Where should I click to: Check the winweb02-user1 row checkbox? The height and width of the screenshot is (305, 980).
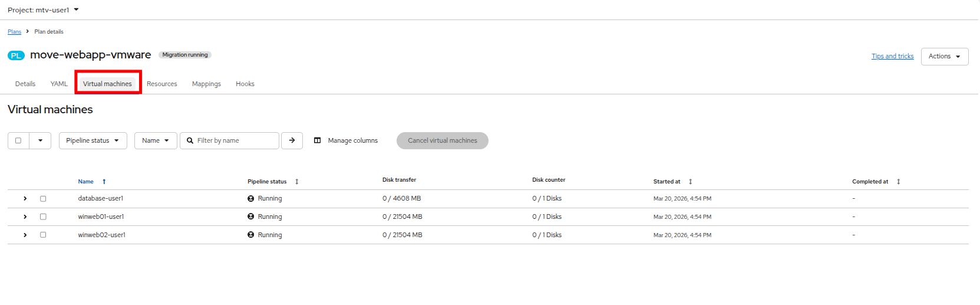pyautogui.click(x=43, y=235)
